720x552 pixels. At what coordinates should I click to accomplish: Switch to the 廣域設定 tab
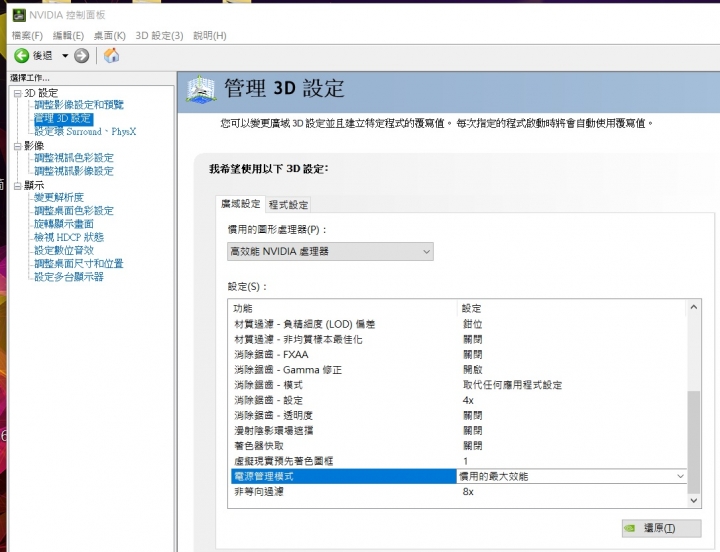pos(240,204)
